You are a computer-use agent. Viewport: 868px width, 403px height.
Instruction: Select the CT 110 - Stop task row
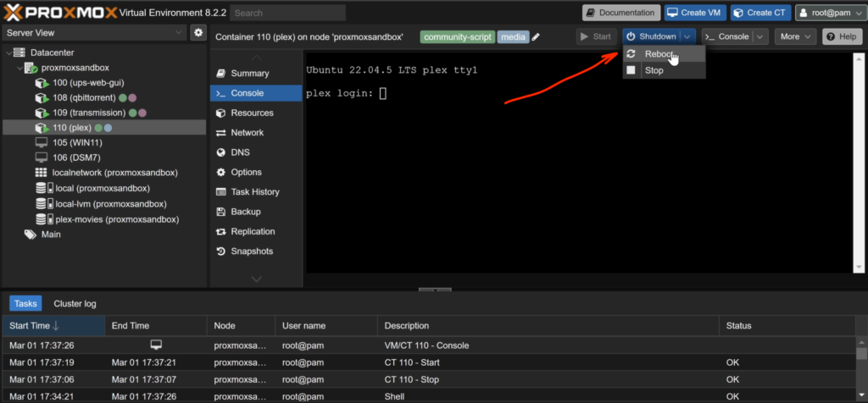429,380
